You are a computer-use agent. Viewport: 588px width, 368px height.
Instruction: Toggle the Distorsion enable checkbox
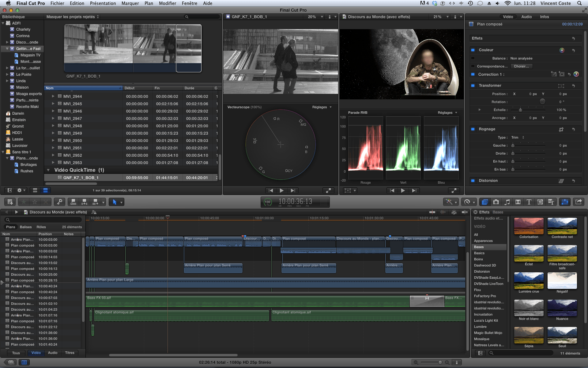(x=473, y=181)
